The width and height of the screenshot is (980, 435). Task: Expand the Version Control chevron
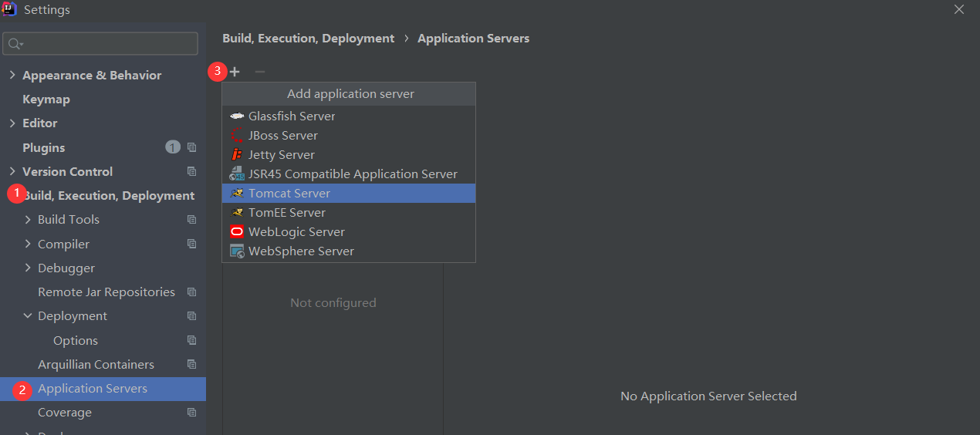pyautogui.click(x=12, y=172)
